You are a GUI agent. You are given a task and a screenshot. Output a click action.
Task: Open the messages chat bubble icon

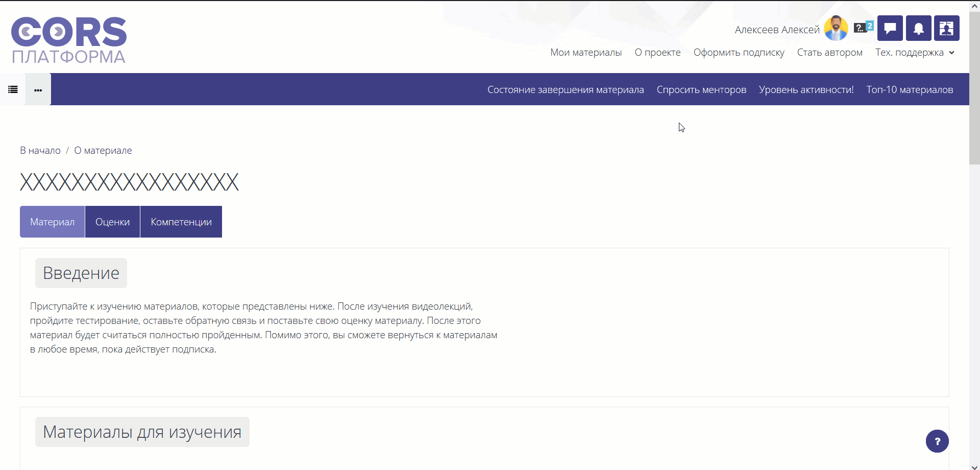890,28
